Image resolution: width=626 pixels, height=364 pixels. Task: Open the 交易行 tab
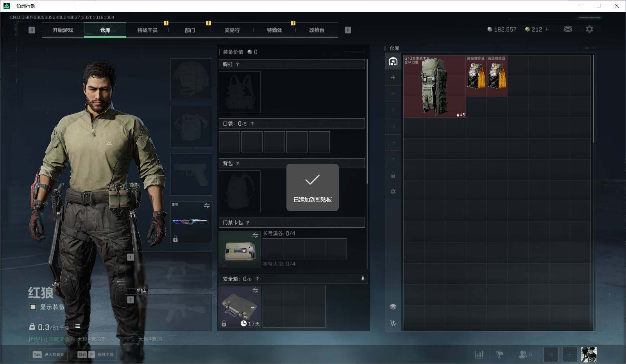tap(232, 30)
